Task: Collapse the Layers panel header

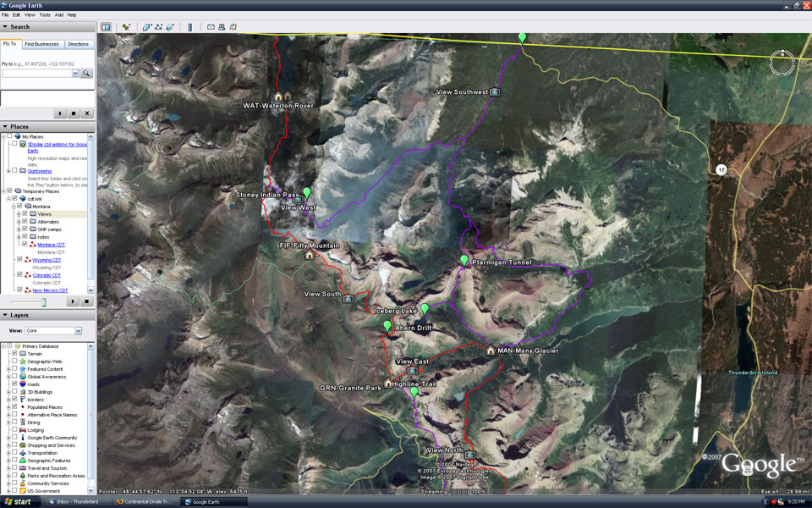Action: (47, 315)
